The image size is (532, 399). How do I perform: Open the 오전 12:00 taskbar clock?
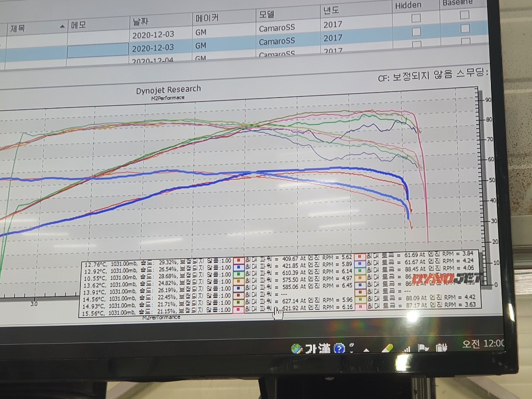tap(483, 344)
